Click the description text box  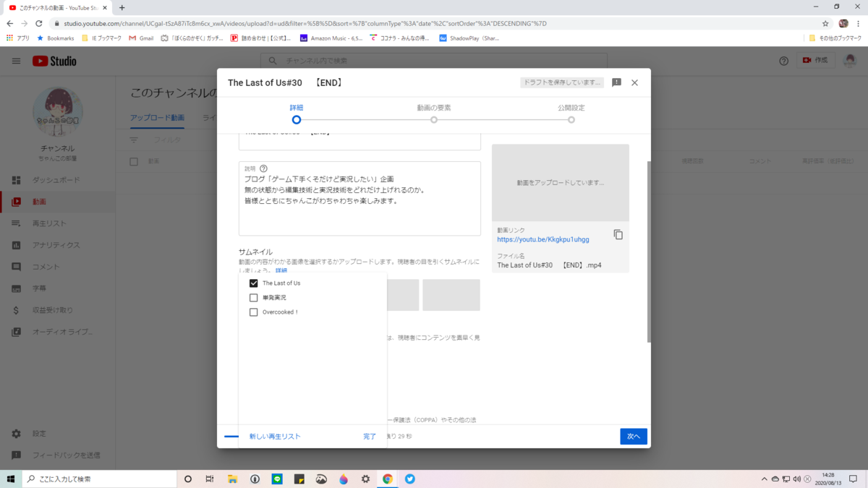point(359,198)
